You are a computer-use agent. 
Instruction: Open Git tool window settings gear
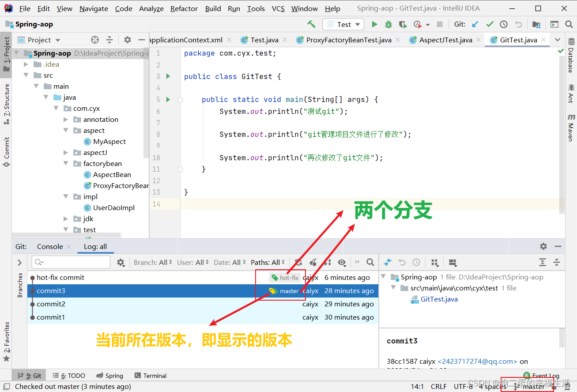pyautogui.click(x=543, y=246)
